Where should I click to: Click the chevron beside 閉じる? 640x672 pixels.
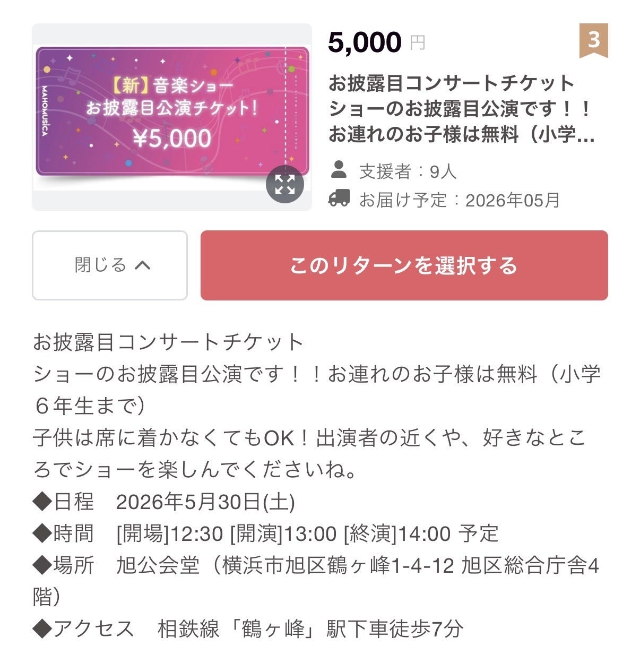[x=143, y=265]
